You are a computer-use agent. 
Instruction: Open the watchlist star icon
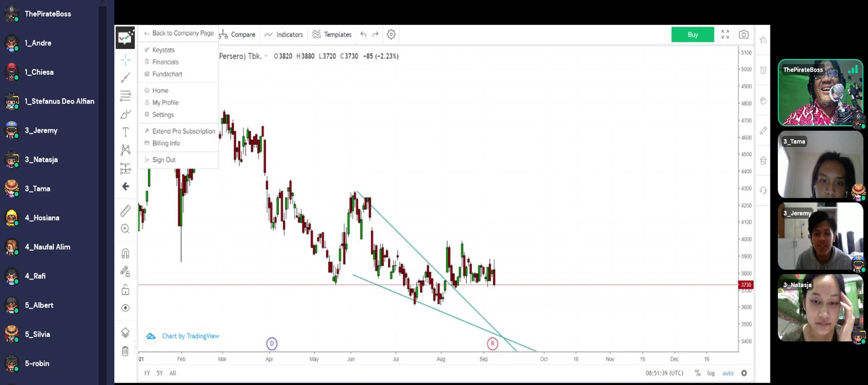coord(763,40)
